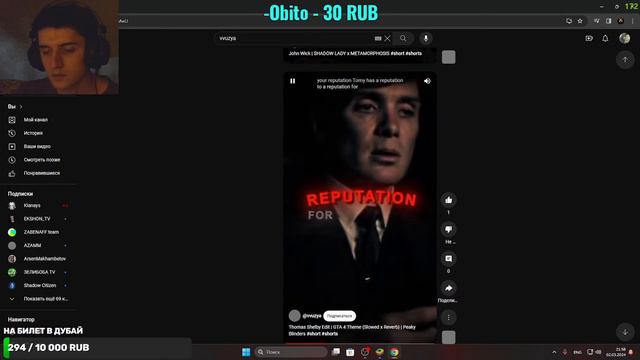This screenshot has height=360, width=640.
Task: Open the @vvuzya channel name link
Action: click(x=312, y=316)
